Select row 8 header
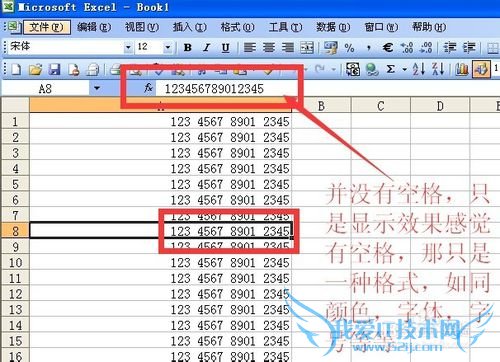Viewport: 500px width, 362px height. click(15, 231)
